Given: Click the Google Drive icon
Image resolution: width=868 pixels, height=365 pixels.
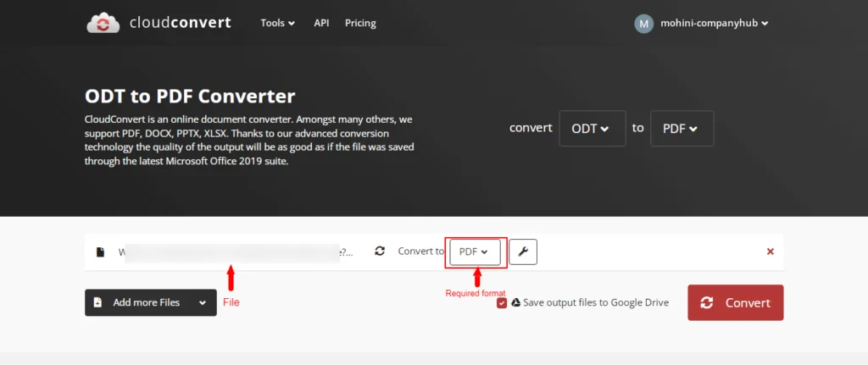Looking at the screenshot, I should pyautogui.click(x=515, y=303).
